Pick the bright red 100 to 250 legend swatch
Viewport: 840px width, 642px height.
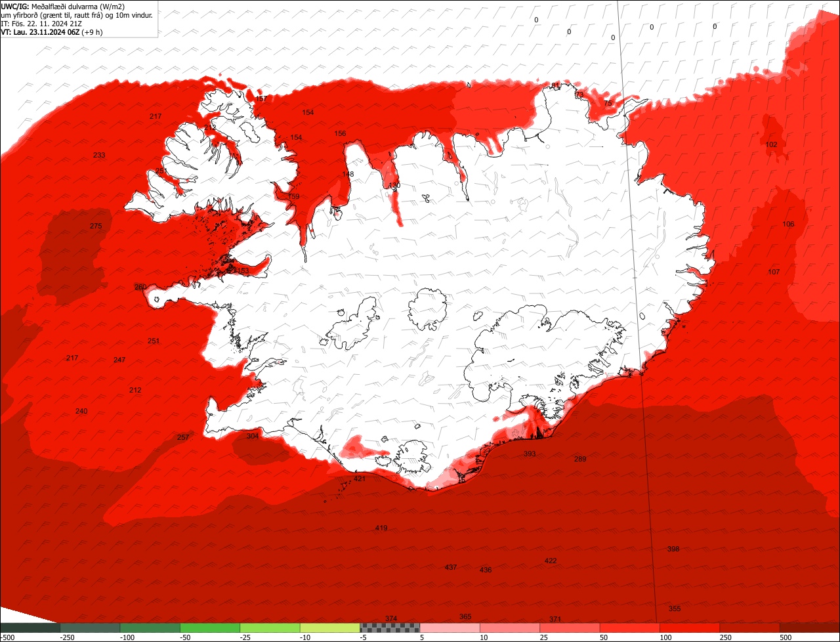point(690,628)
